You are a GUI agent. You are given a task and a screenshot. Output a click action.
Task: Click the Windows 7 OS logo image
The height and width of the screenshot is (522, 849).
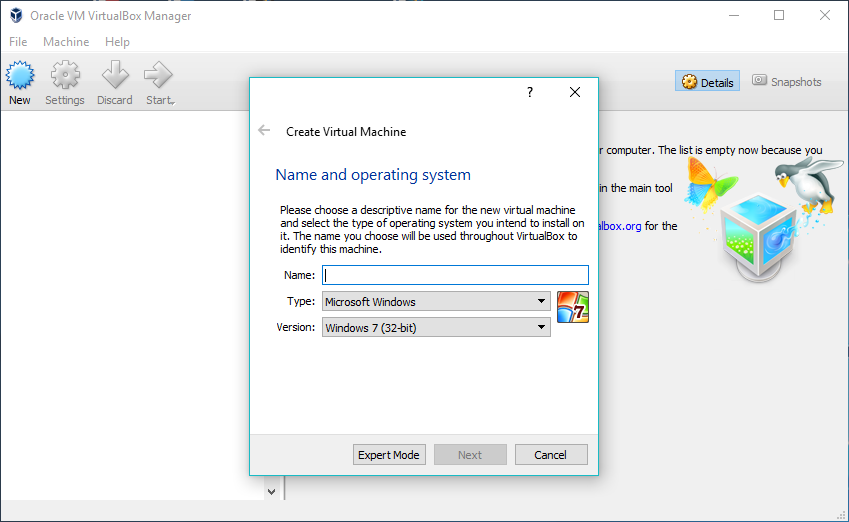click(572, 307)
